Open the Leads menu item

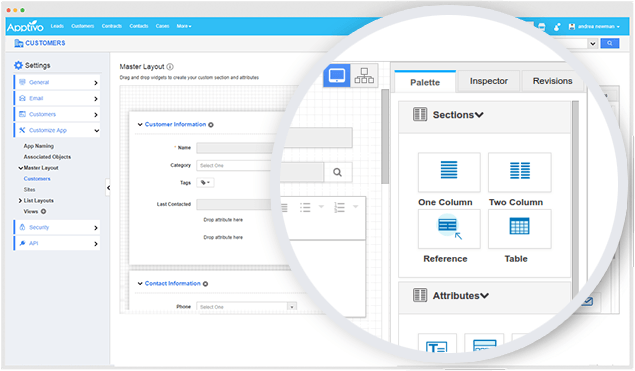(57, 26)
